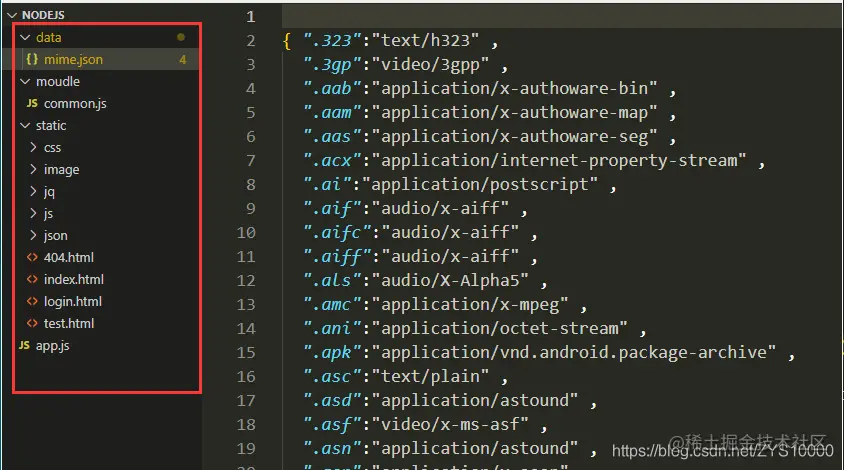The height and width of the screenshot is (470, 844).
Task: Click the HTML icon beside login.html
Action: 32,301
